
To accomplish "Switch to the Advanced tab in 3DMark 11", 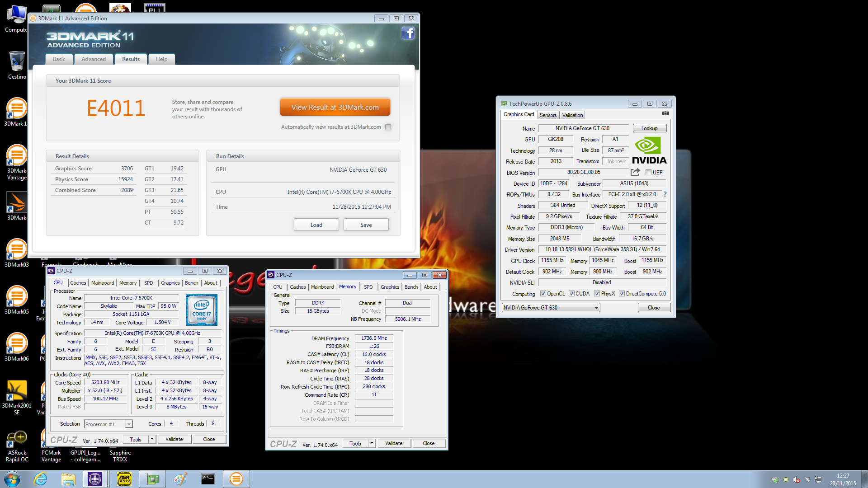I will coord(94,59).
